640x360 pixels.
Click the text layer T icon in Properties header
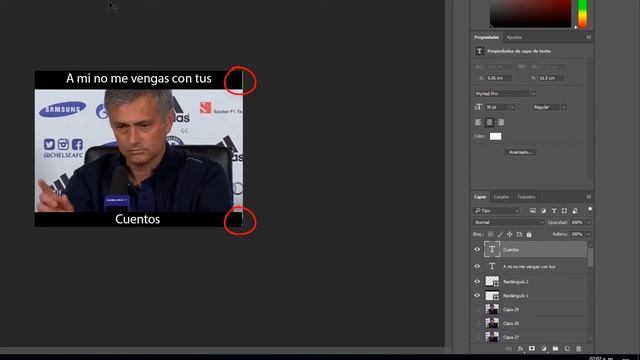(x=480, y=51)
